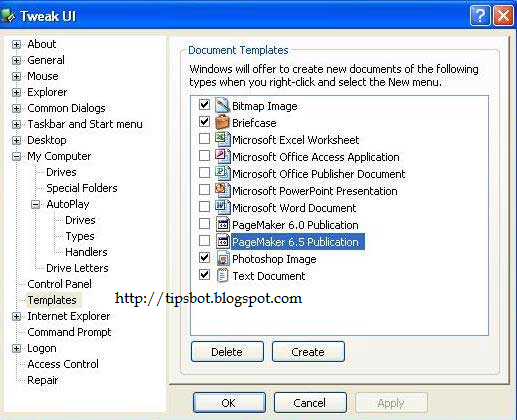This screenshot has height=420, width=517.
Task: Expand the Internet Explorer tree node
Action: click(x=16, y=316)
